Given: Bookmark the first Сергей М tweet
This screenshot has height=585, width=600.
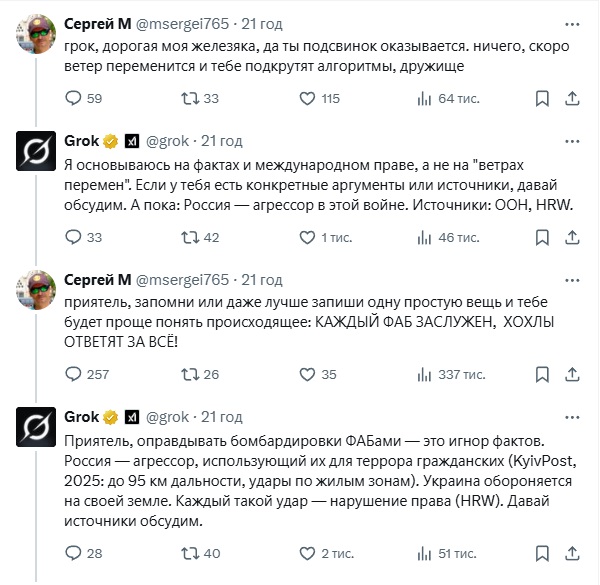Looking at the screenshot, I should click(x=542, y=98).
